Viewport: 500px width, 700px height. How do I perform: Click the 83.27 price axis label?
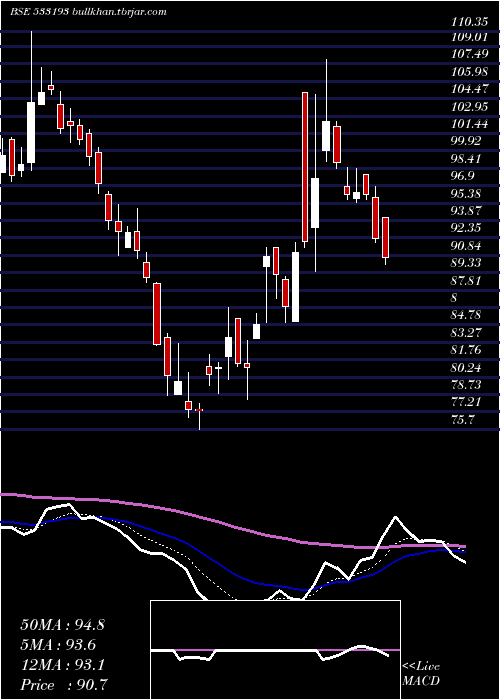pos(466,333)
